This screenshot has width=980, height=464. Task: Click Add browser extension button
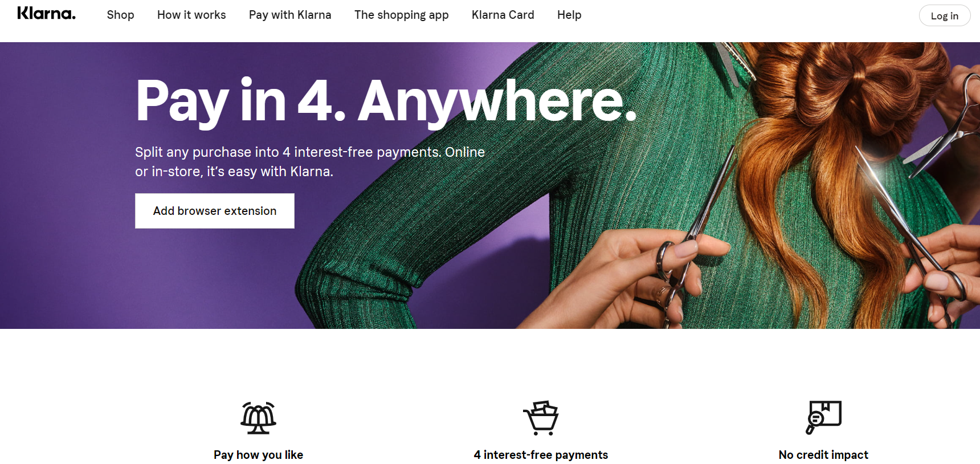point(215,211)
